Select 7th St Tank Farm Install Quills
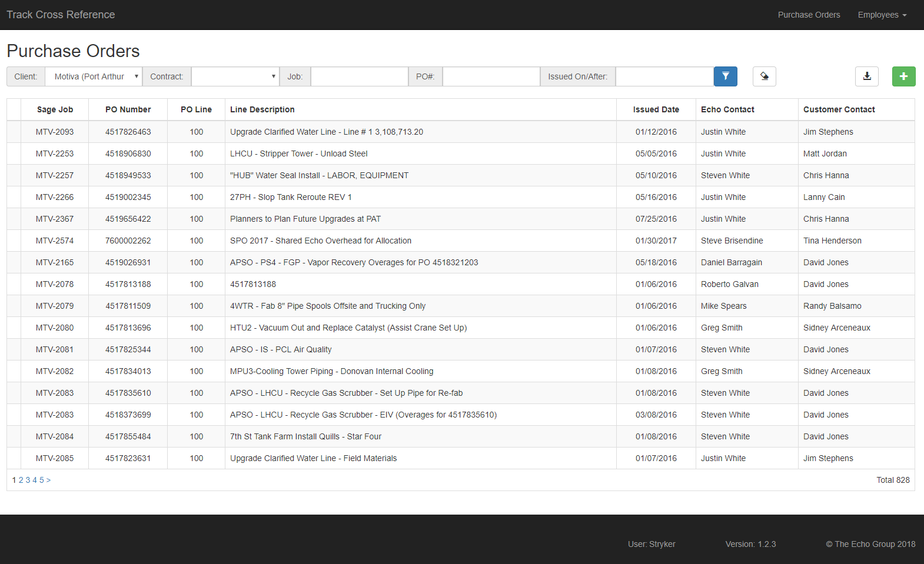Viewport: 924px width, 564px height. pos(305,436)
